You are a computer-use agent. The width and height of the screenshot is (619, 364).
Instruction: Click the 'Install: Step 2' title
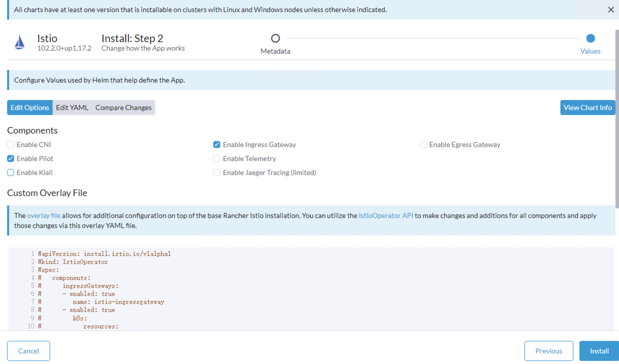pos(132,38)
